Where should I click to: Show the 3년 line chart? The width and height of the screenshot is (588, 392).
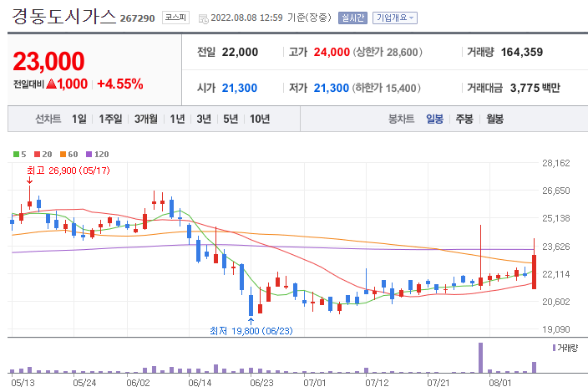204,119
